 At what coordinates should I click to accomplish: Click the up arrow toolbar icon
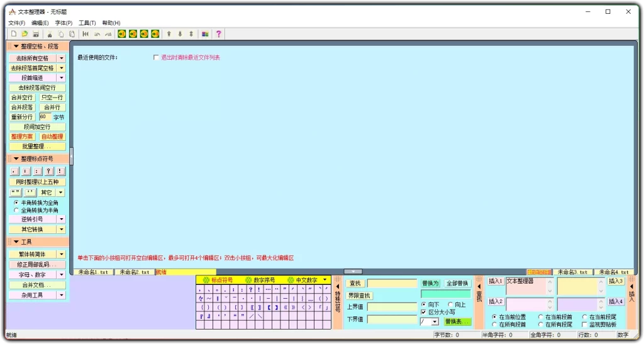(169, 34)
